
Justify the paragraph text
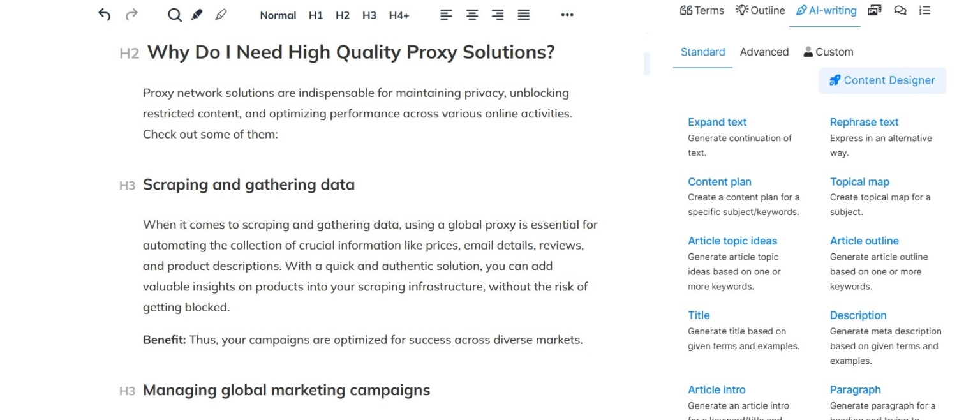coord(523,15)
